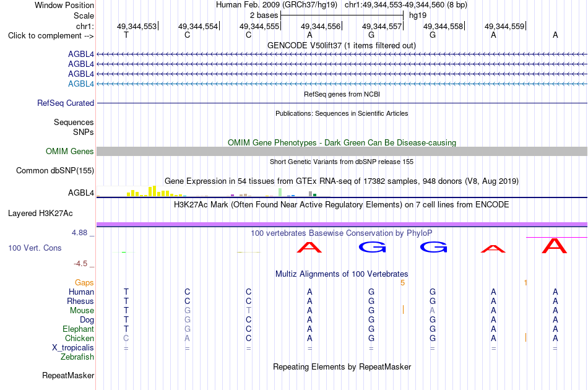This screenshot has height=390, width=588.
Task: Click the -4.5 conservation scale value
Action: tap(80, 264)
